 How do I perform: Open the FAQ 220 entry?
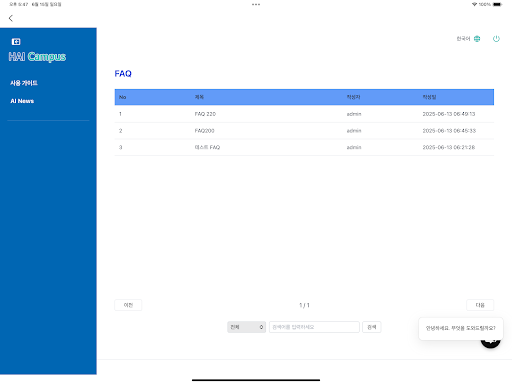(x=205, y=114)
